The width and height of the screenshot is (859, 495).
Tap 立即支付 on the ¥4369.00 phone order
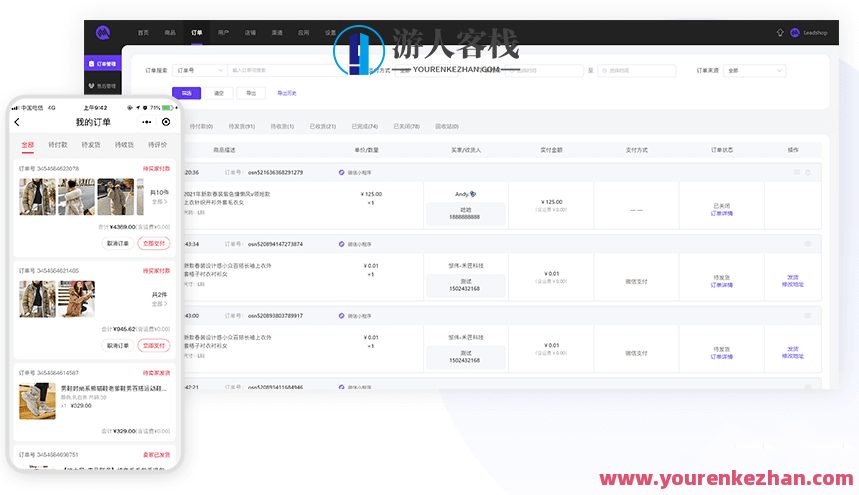[154, 243]
